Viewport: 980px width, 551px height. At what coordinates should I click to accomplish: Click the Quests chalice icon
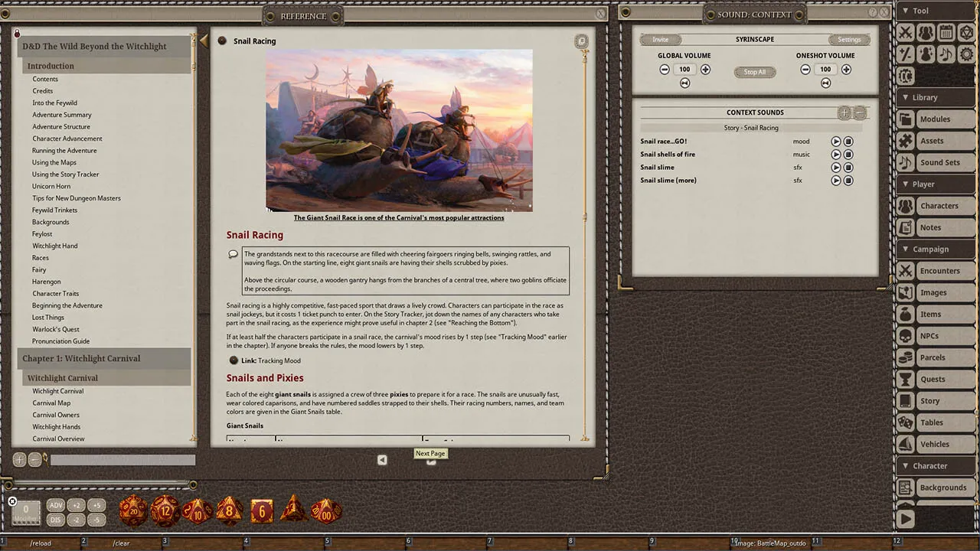(x=906, y=379)
